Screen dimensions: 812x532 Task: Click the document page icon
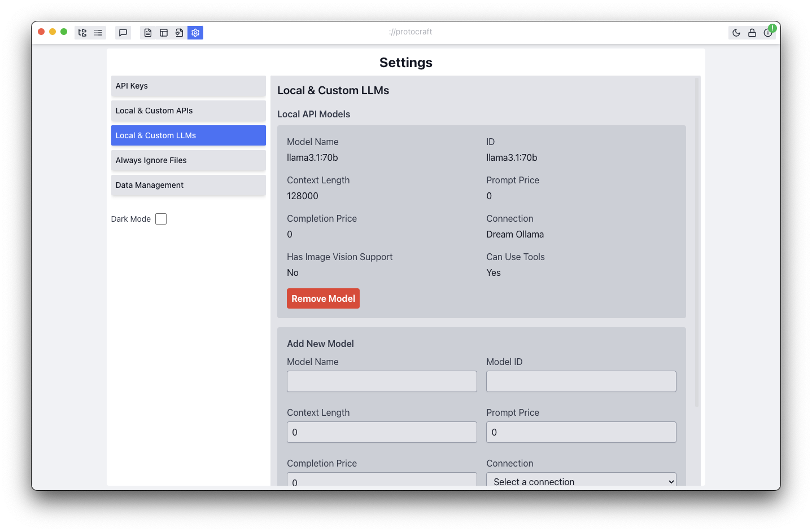[148, 33]
